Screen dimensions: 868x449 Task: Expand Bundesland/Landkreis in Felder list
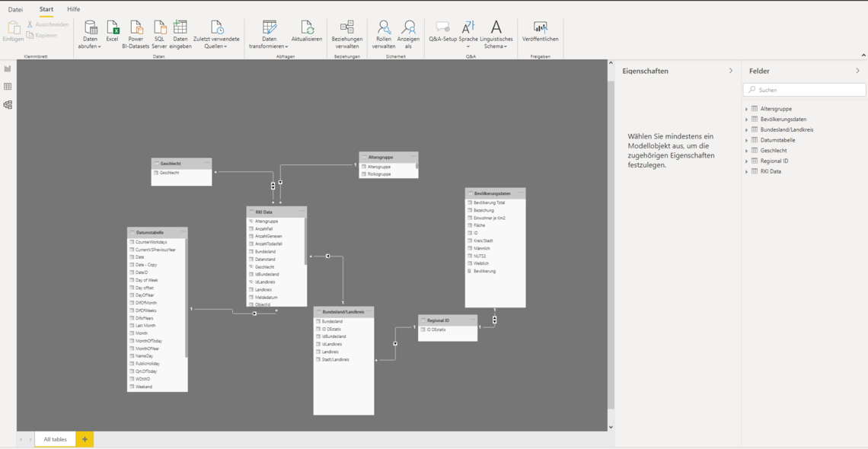(746, 130)
